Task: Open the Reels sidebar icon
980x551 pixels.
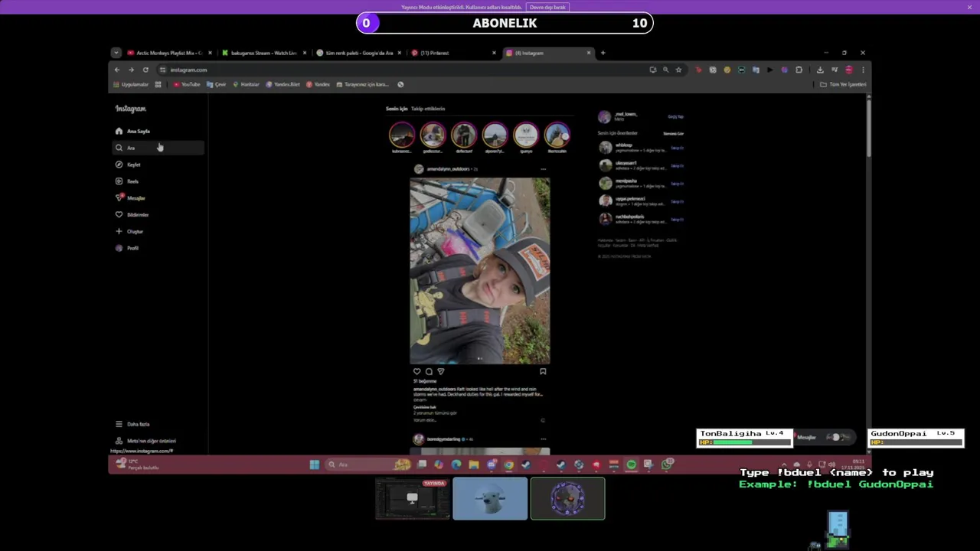Action: [119, 181]
